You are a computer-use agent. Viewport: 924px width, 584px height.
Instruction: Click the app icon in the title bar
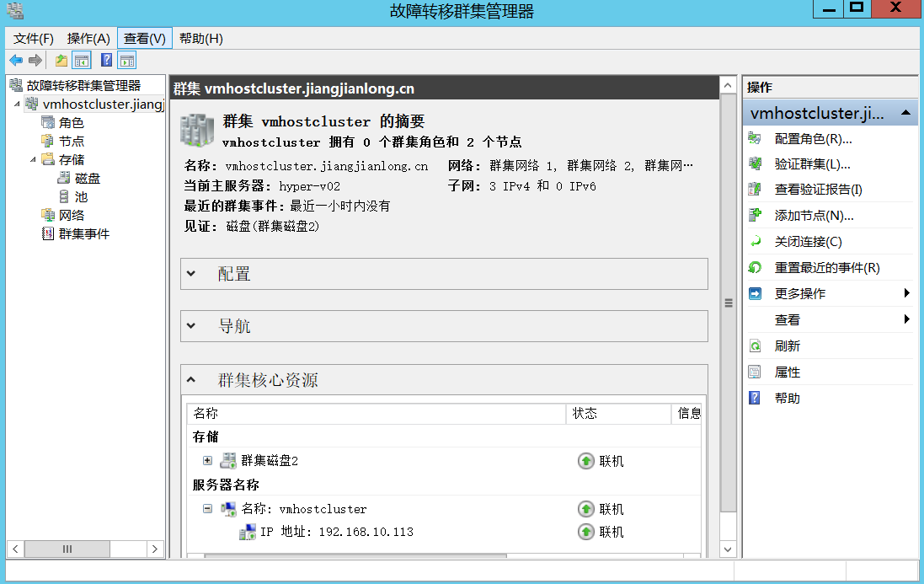15,11
